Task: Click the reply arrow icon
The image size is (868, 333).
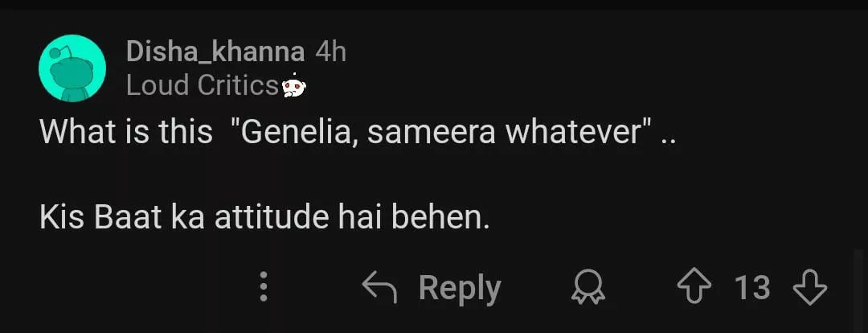Action: [x=379, y=287]
